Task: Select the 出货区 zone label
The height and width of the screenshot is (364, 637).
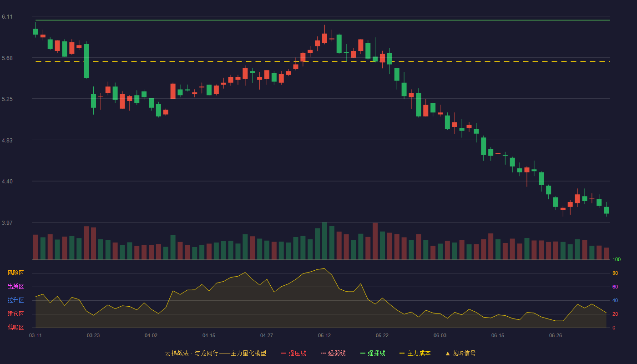Action: (15, 287)
